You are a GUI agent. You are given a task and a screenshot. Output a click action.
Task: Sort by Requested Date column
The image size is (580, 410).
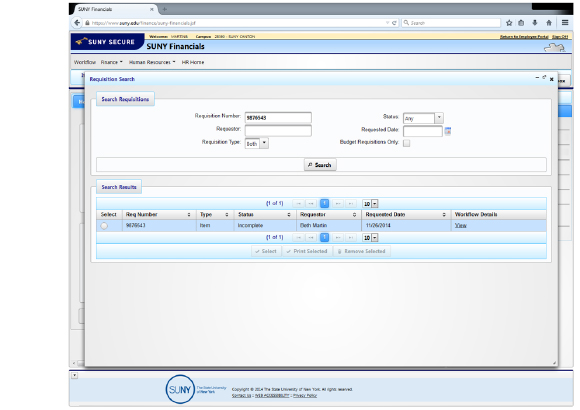pyautogui.click(x=444, y=215)
